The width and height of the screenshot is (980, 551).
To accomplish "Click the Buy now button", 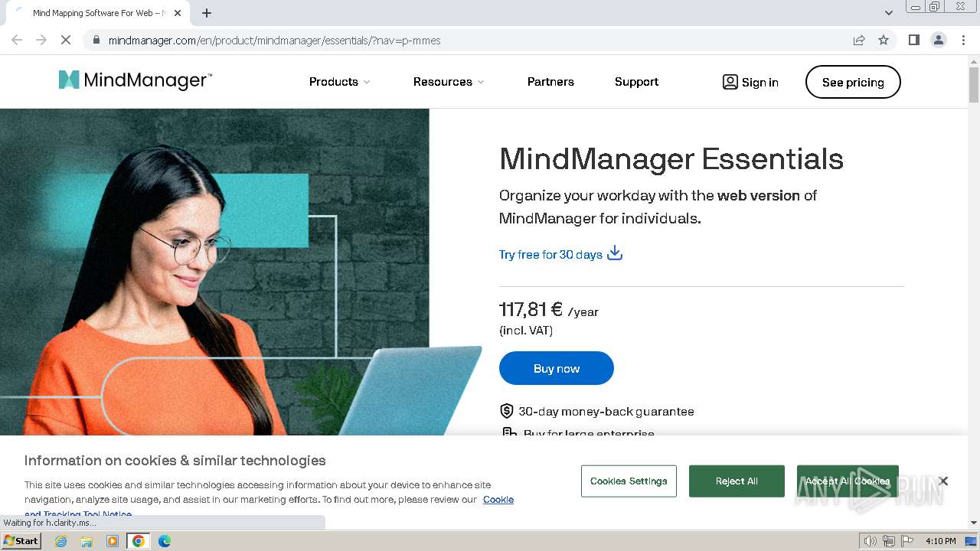I will click(557, 368).
